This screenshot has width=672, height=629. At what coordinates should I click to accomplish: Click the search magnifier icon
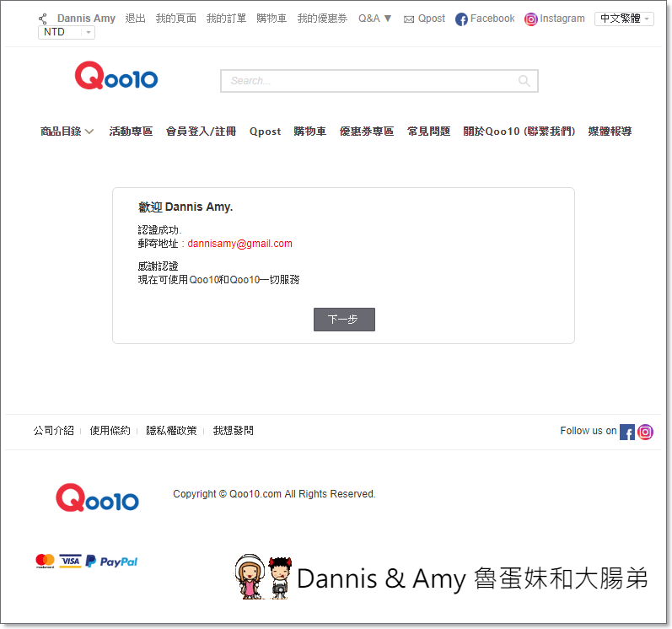point(524,81)
